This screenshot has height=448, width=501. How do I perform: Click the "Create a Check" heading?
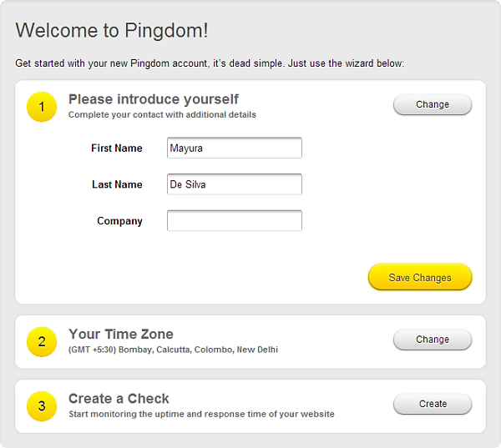[x=119, y=399]
